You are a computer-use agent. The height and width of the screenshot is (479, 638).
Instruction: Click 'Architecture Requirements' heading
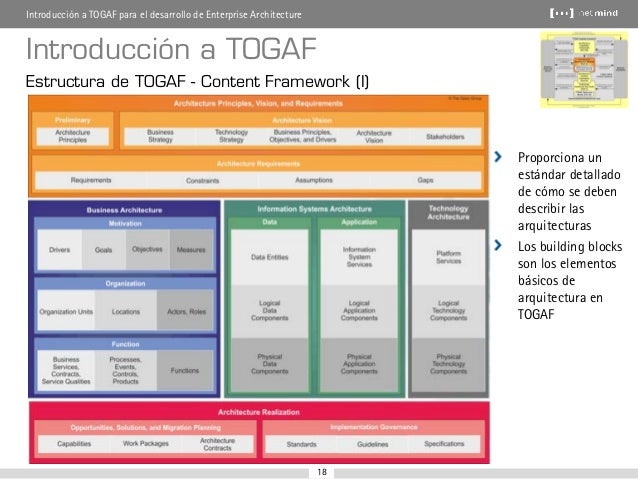pyautogui.click(x=258, y=164)
